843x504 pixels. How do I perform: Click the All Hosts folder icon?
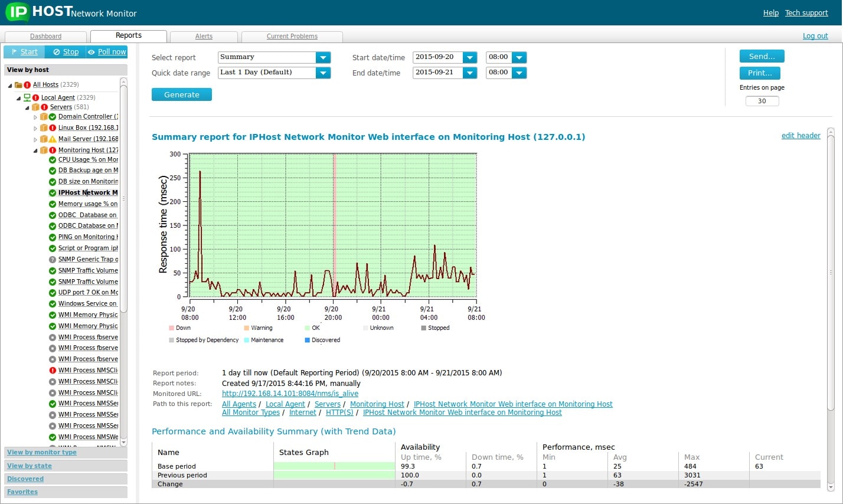(19, 85)
